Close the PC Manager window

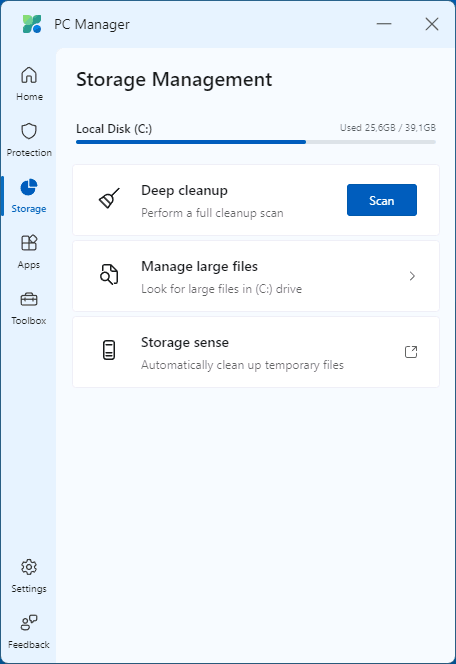click(432, 24)
